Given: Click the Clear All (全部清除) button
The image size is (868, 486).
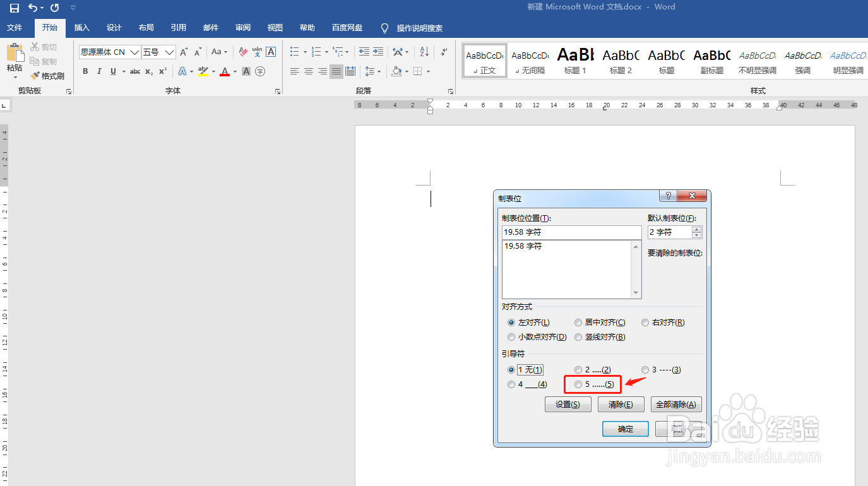Looking at the screenshot, I should [x=676, y=405].
